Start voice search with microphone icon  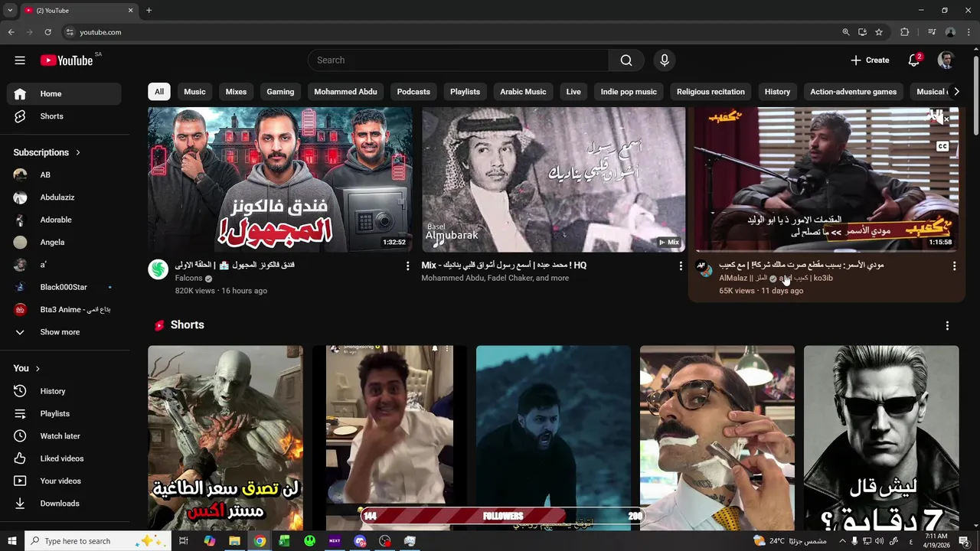pos(664,60)
